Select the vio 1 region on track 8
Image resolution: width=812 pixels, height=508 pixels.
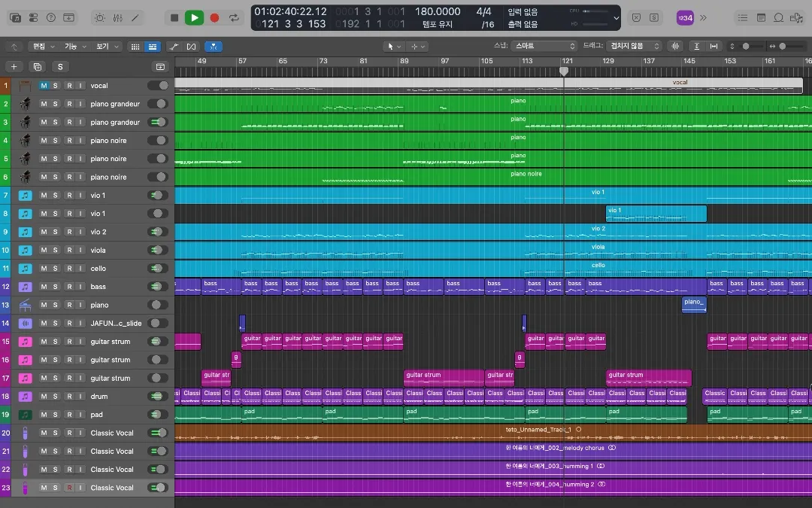[x=656, y=214]
